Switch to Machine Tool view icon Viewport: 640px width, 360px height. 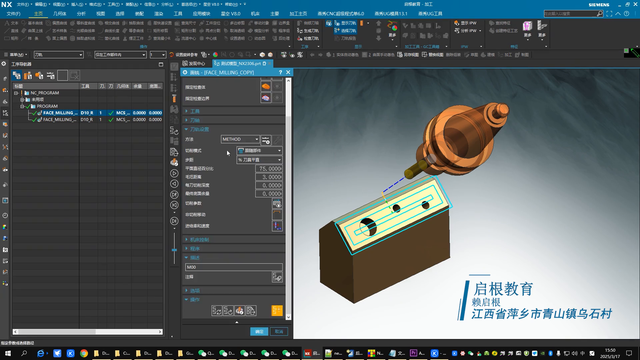[28, 76]
